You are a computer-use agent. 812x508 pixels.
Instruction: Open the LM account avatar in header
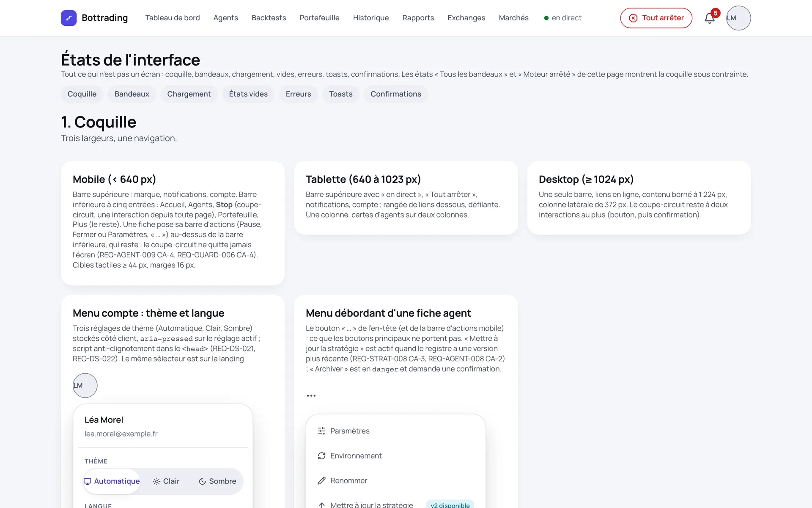click(x=738, y=18)
